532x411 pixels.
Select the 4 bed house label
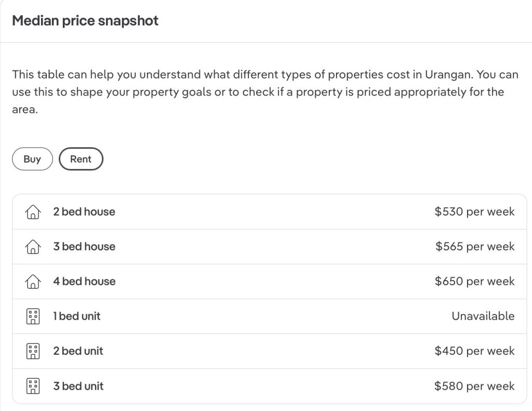(84, 282)
